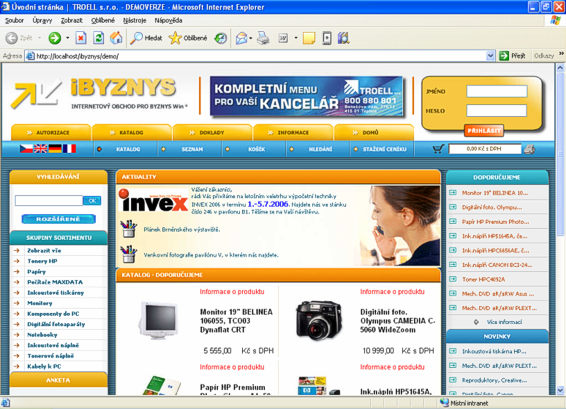Print the page with printer toolbar icon

(263, 38)
